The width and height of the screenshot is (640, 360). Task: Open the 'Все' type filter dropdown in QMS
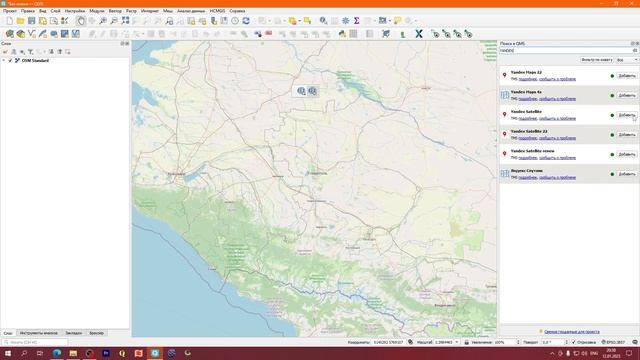[627, 60]
